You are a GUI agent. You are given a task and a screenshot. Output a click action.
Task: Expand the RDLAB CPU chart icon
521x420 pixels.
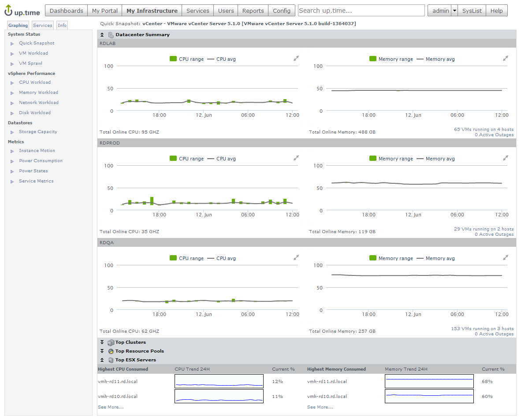pos(296,58)
